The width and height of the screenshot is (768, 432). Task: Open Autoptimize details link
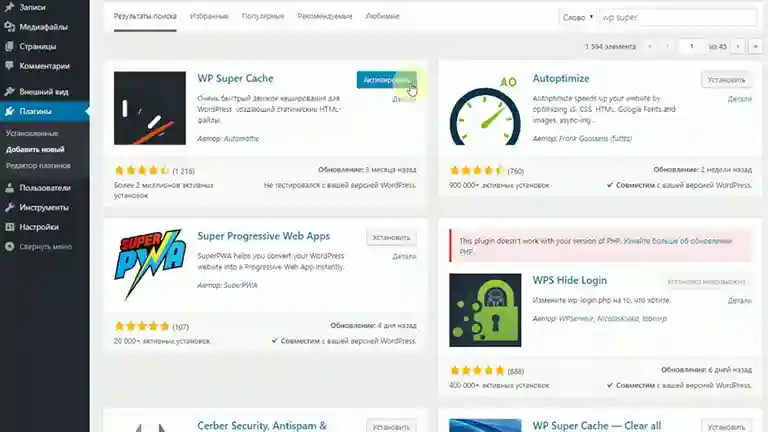point(740,99)
